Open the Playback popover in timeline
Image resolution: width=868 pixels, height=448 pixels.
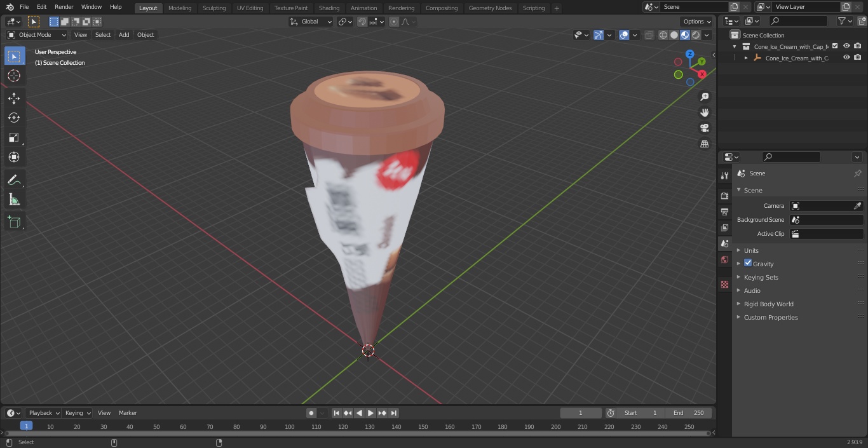(x=43, y=413)
